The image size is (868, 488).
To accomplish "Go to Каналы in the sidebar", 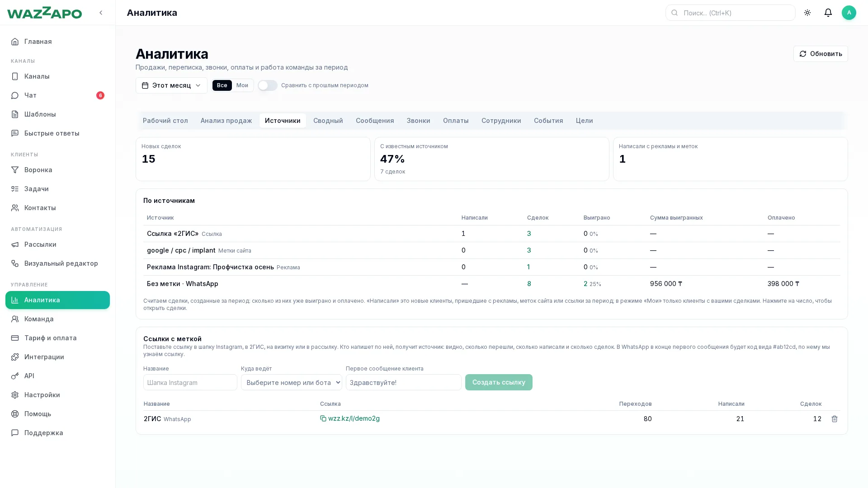I will (57, 76).
